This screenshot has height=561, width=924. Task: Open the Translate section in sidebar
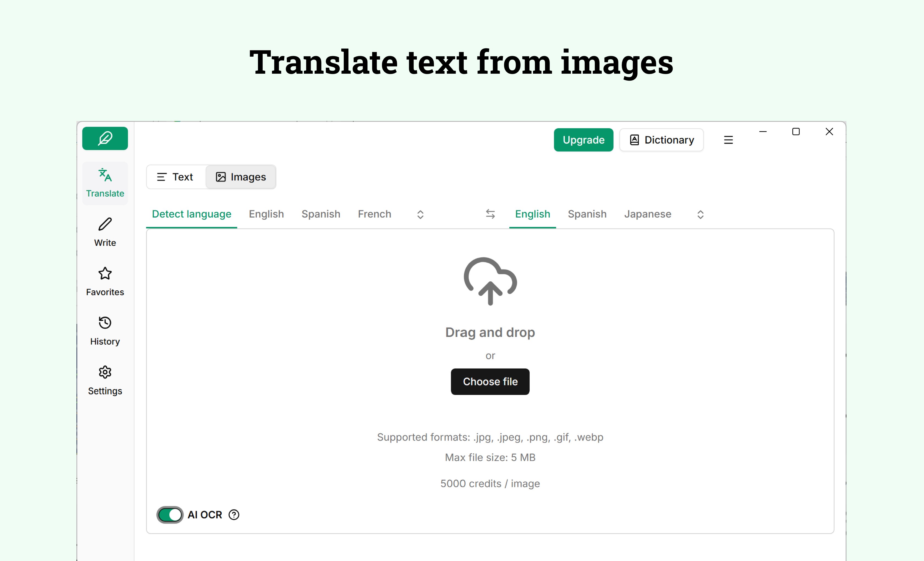pos(105,183)
